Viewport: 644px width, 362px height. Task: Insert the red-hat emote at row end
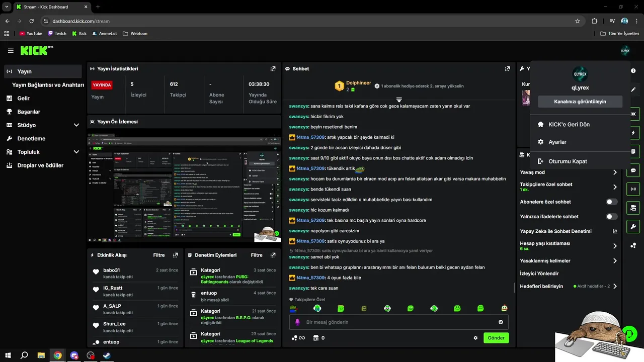click(x=504, y=308)
